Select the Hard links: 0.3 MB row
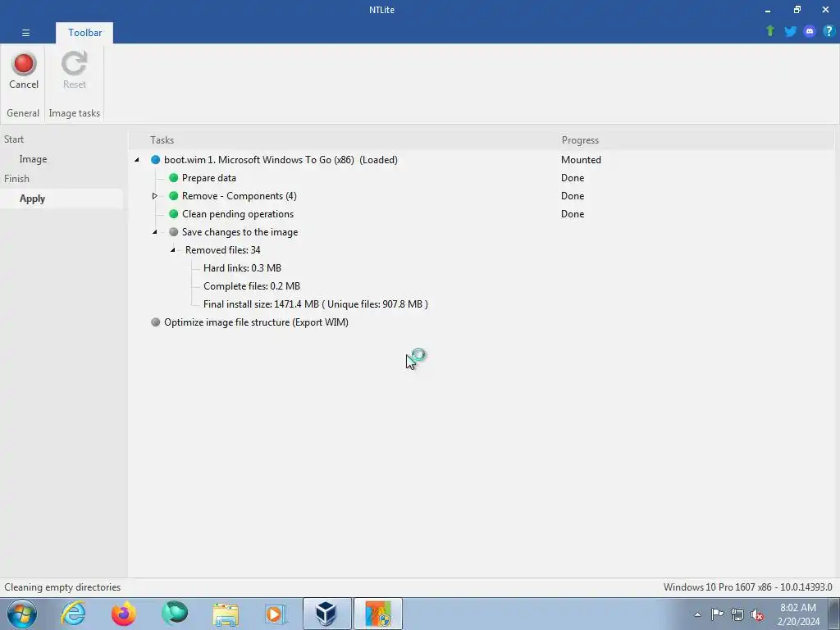 [242, 268]
